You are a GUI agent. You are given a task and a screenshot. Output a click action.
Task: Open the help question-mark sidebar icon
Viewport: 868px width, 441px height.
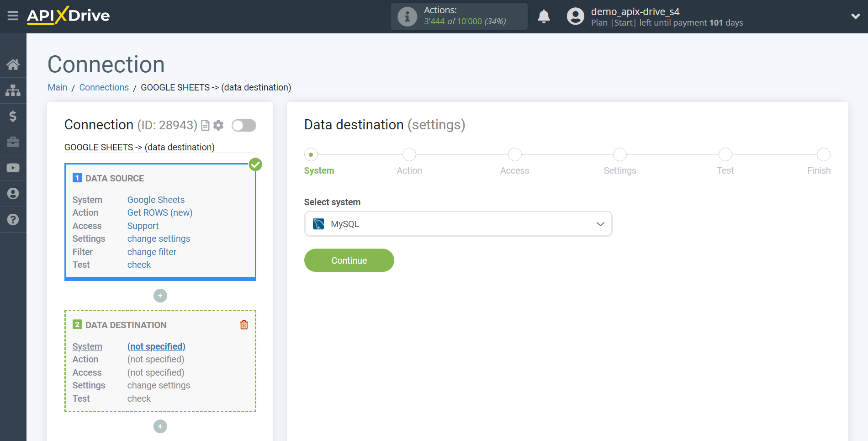pos(13,219)
